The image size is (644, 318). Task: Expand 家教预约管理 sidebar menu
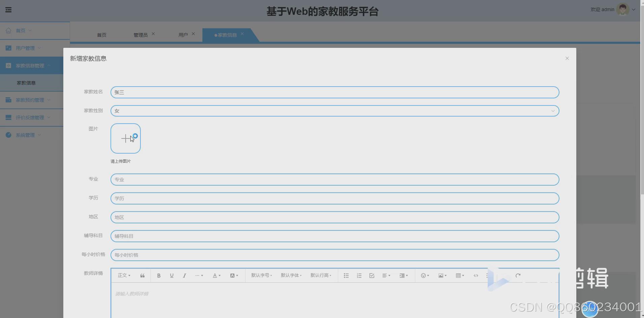pos(32,100)
